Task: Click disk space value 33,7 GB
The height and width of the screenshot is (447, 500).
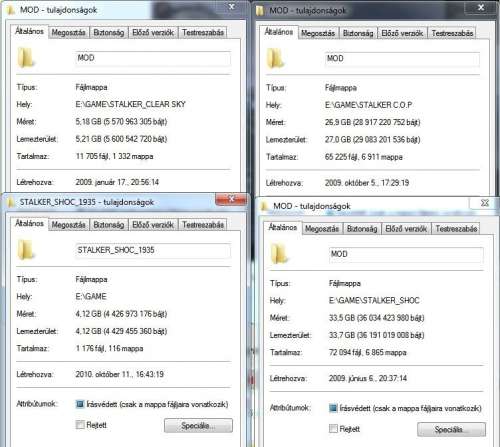Action: (377, 335)
